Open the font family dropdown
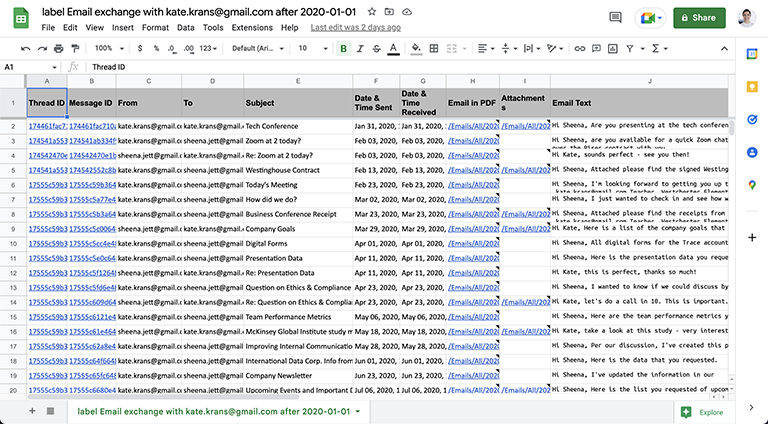 258,48
